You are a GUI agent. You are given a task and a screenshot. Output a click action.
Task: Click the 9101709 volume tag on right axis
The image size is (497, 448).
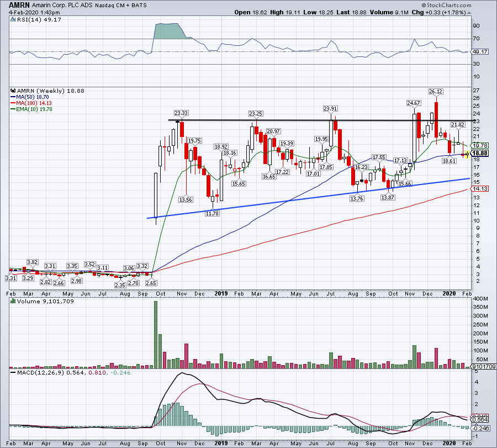484,366
